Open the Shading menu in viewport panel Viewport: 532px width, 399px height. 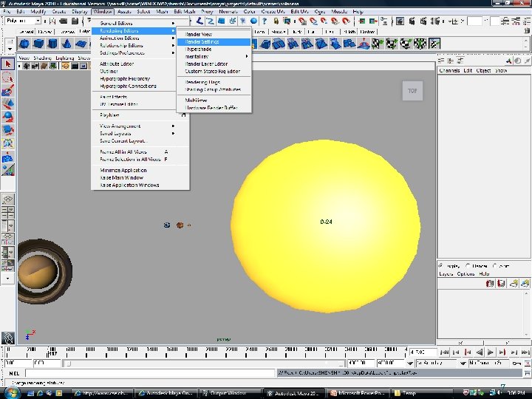click(x=43, y=58)
